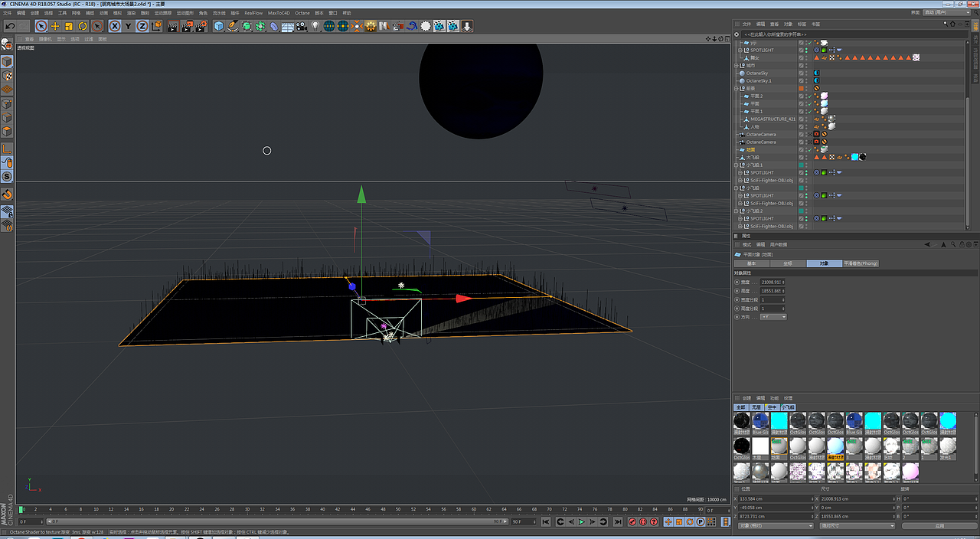Select the Move tool in top toolbar
Viewport: 980px width, 539px height.
[x=55, y=26]
